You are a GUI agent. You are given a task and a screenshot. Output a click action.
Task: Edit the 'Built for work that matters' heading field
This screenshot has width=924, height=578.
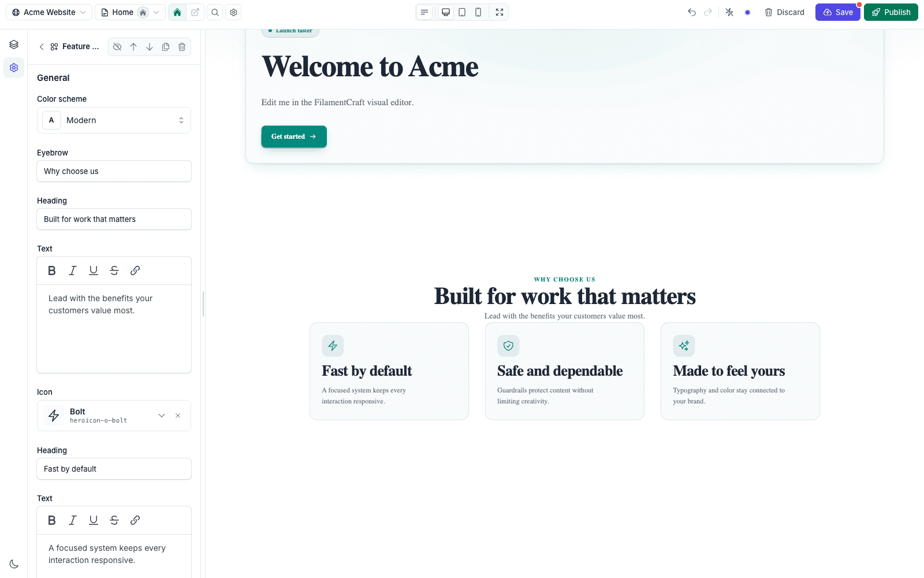[114, 219]
